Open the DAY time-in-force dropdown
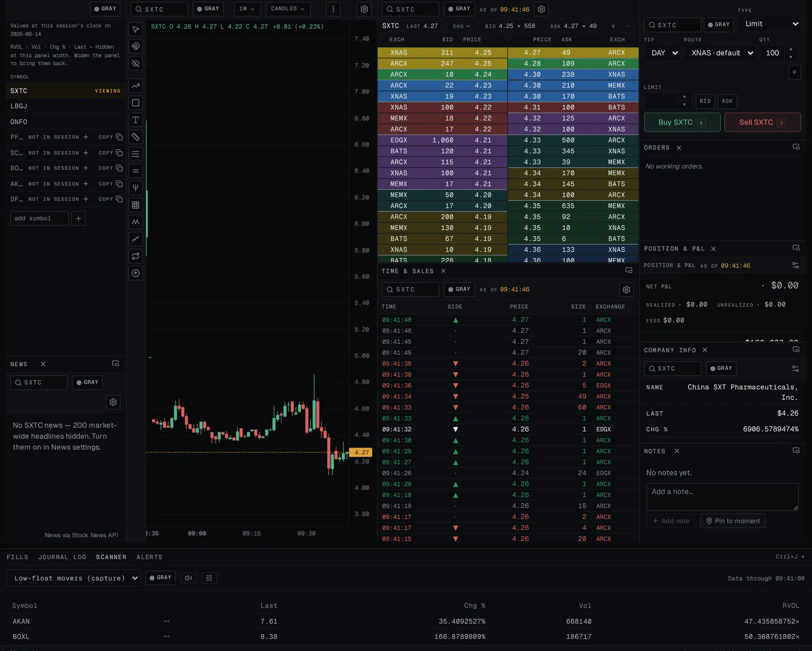812x651 pixels. pyautogui.click(x=662, y=53)
